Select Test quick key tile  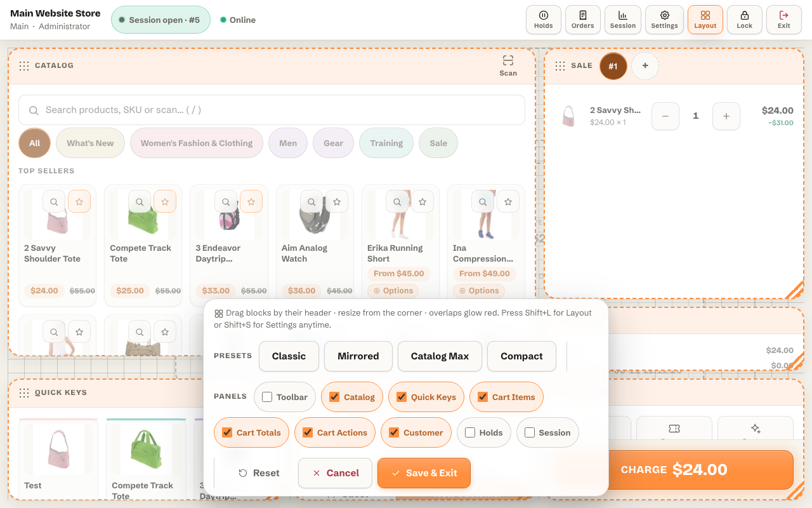tap(58, 458)
